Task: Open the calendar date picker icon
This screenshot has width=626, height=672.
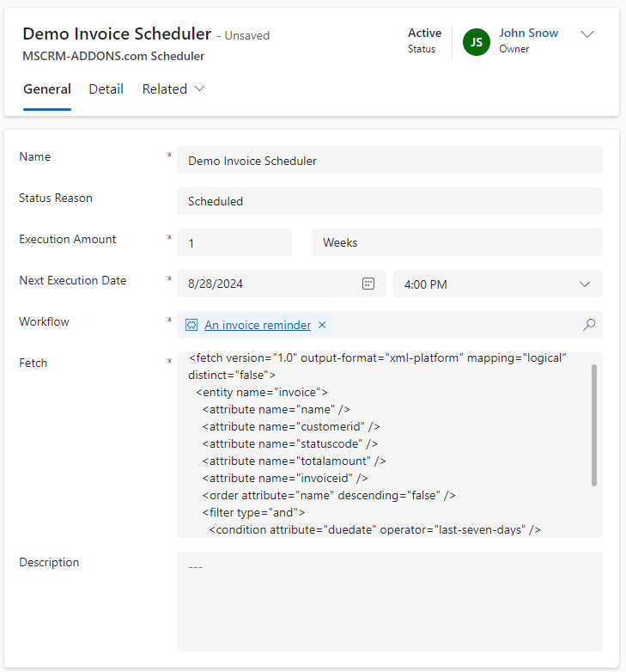Action: pyautogui.click(x=368, y=284)
